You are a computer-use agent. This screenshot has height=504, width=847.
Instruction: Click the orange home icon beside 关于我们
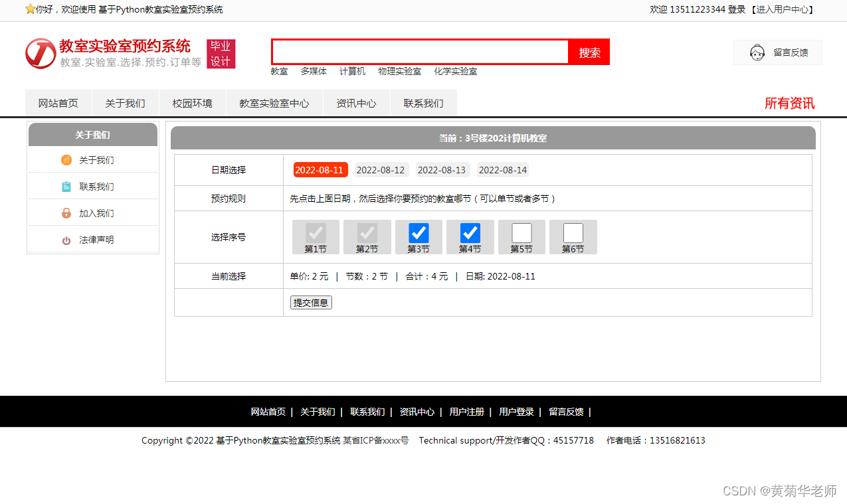tap(66, 160)
